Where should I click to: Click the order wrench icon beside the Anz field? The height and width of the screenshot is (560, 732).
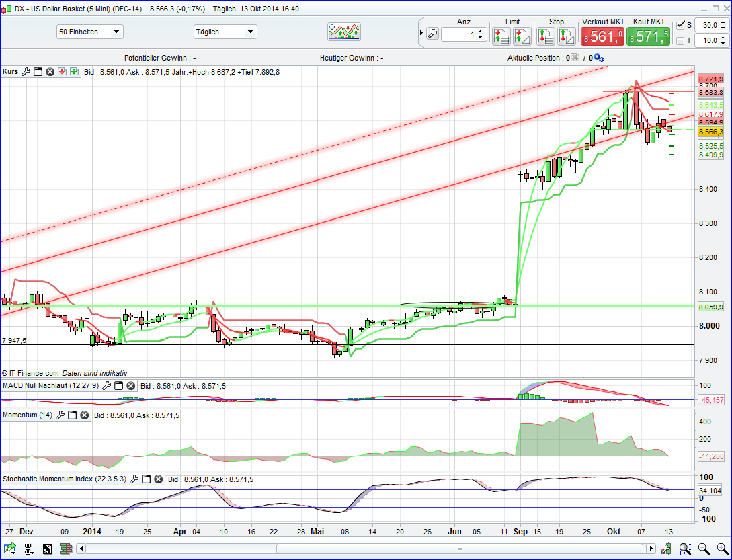(433, 33)
